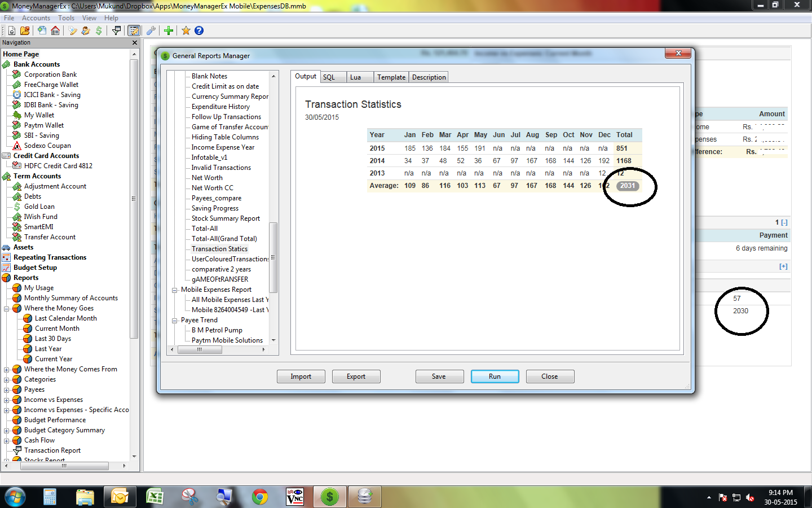Click the blue Help question mark icon
The width and height of the screenshot is (812, 508).
[x=199, y=30]
